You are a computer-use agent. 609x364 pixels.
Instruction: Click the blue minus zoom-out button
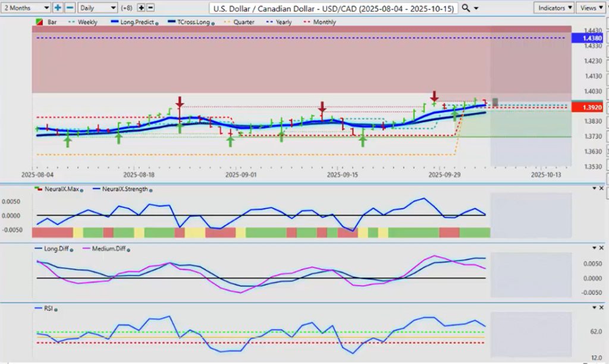pyautogui.click(x=70, y=8)
